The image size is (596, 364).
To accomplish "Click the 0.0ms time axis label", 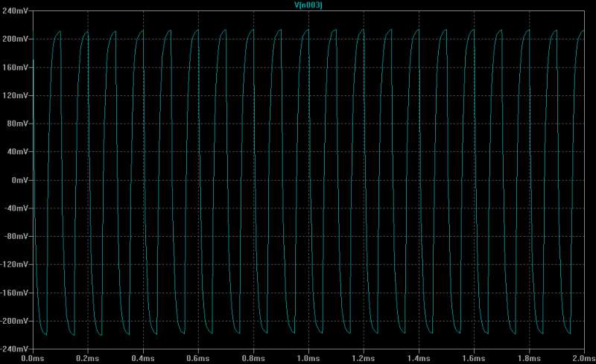I will pyautogui.click(x=33, y=358).
